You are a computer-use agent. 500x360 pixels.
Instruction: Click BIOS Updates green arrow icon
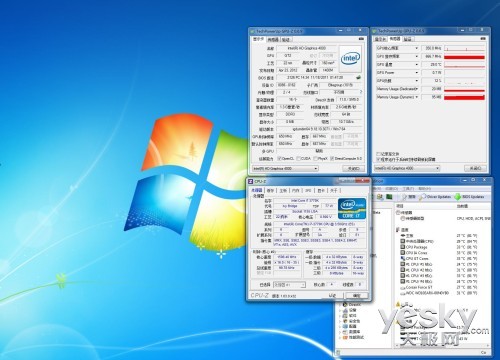(458, 197)
